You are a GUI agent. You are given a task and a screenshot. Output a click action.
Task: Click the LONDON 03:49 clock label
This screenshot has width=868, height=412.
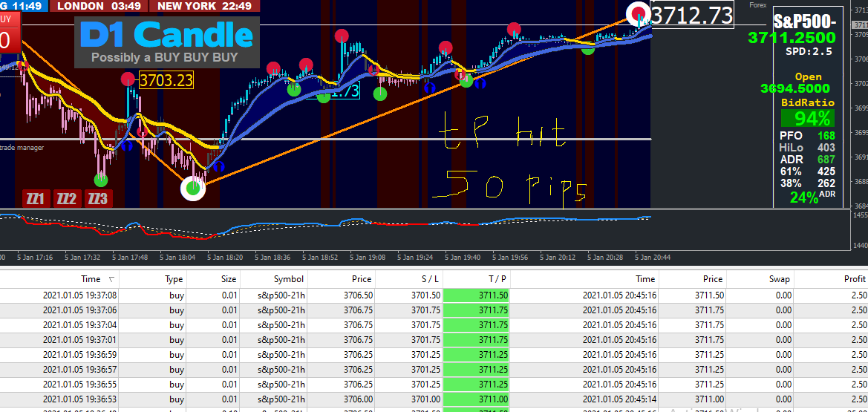pyautogui.click(x=99, y=6)
